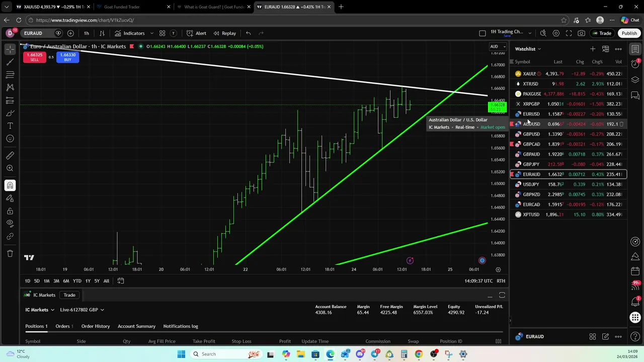Undo the last chart action
The image size is (644, 362).
point(248,33)
